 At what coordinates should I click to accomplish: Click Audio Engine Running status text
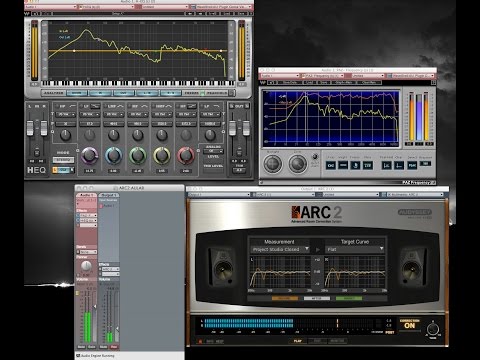click(x=98, y=356)
